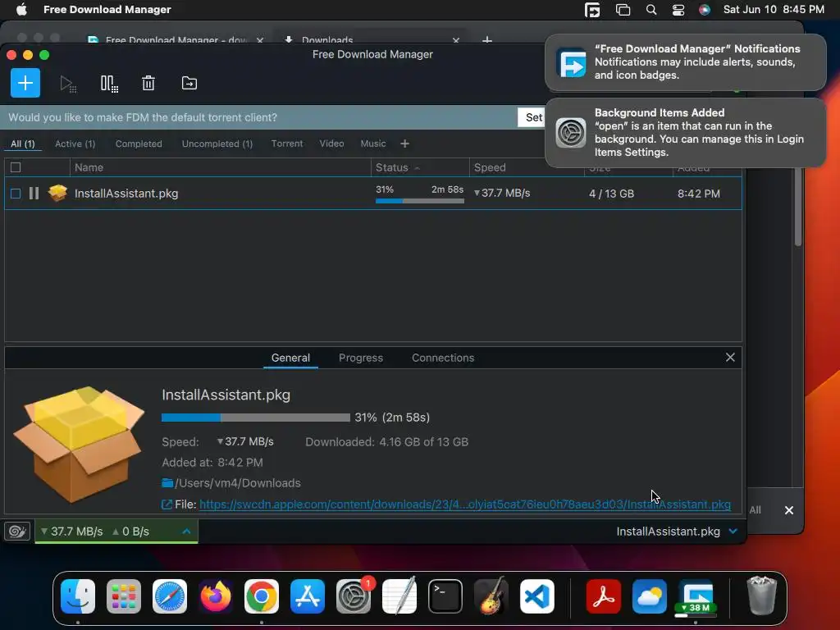The image size is (840, 630).
Task: Launch Firefox from the dock
Action: pos(216,596)
